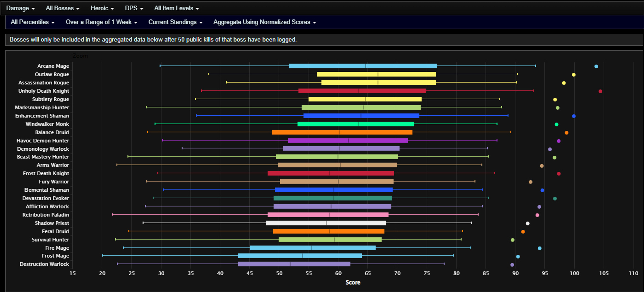Click the Zoom label above the chart
The width and height of the screenshot is (644, 292).
pos(80,56)
